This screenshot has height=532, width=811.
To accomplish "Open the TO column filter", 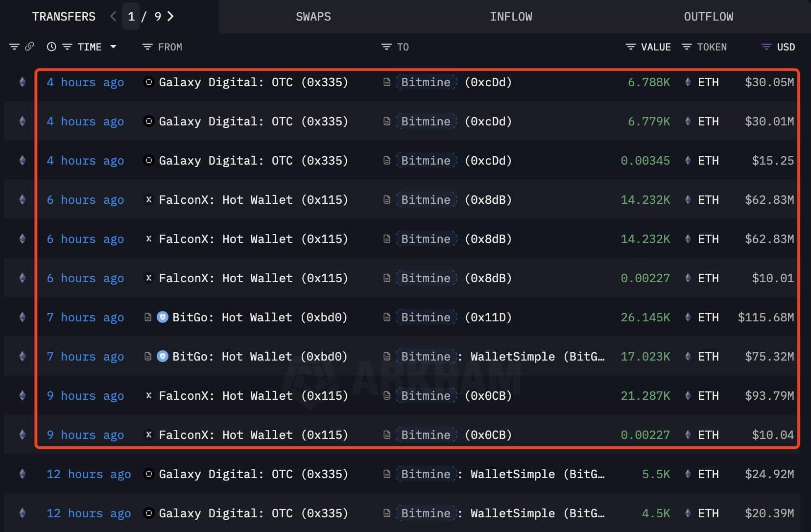I will [386, 47].
